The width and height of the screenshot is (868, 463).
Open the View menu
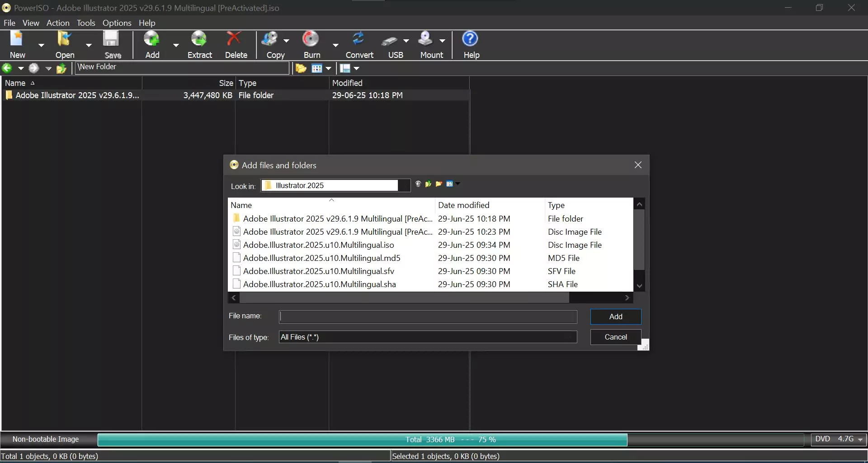click(x=31, y=23)
